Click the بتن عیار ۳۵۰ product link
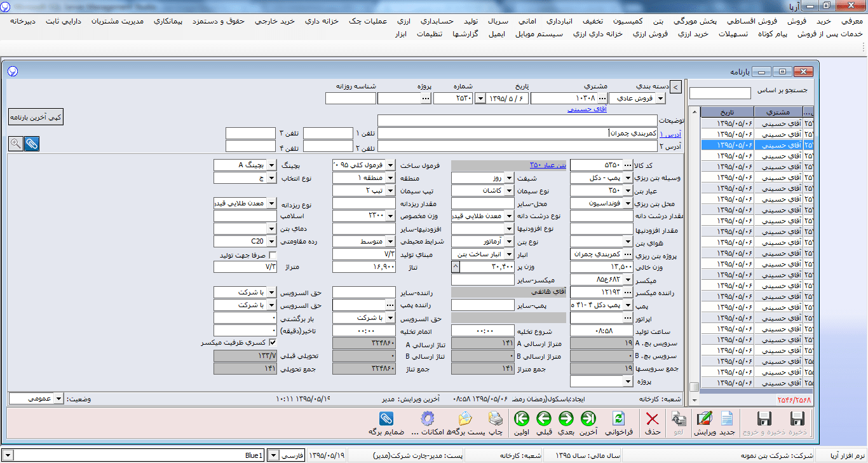The image size is (868, 463). click(x=548, y=165)
